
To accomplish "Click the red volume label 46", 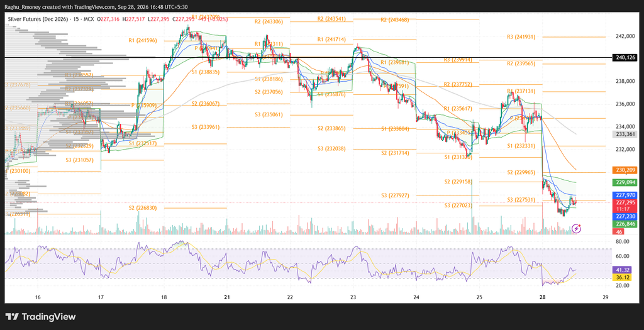I will [x=618, y=232].
